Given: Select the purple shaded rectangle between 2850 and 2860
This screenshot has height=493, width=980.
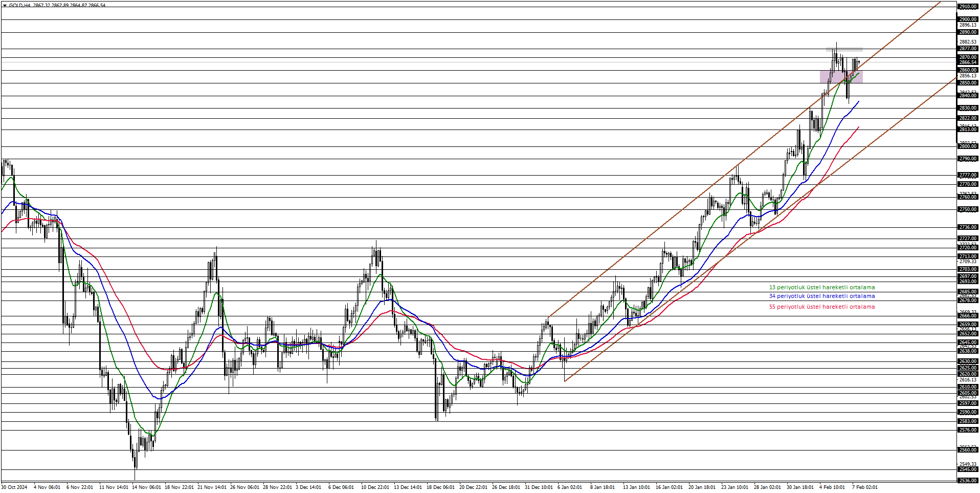Looking at the screenshot, I should 841,77.
